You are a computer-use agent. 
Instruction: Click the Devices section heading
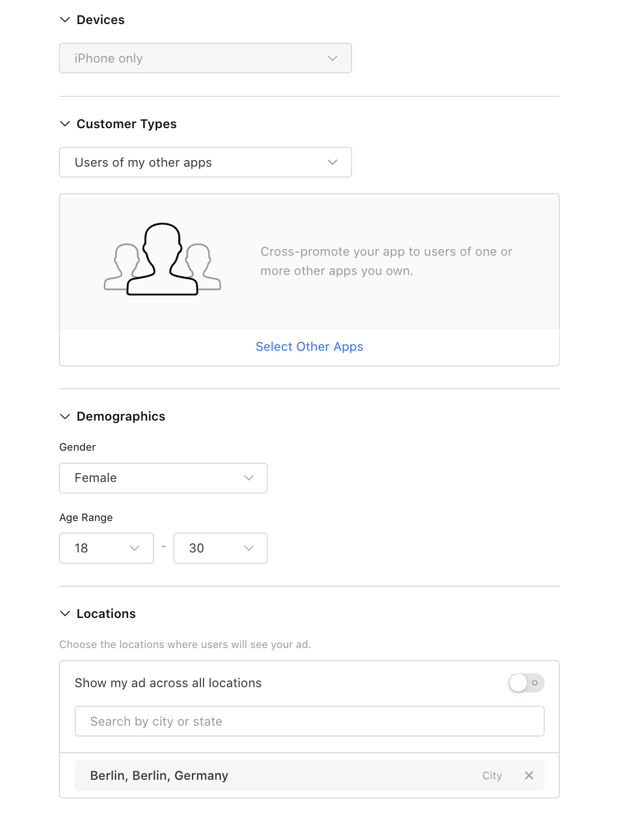[x=101, y=20]
